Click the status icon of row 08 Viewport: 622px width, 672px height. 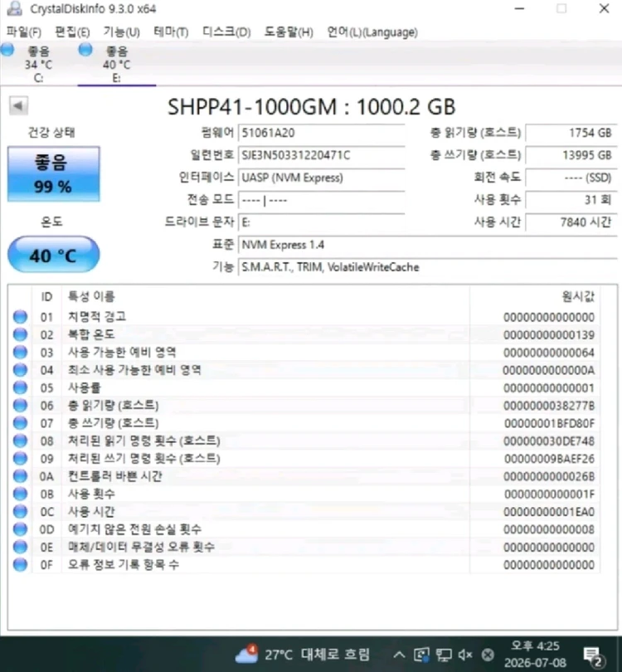pos(20,441)
